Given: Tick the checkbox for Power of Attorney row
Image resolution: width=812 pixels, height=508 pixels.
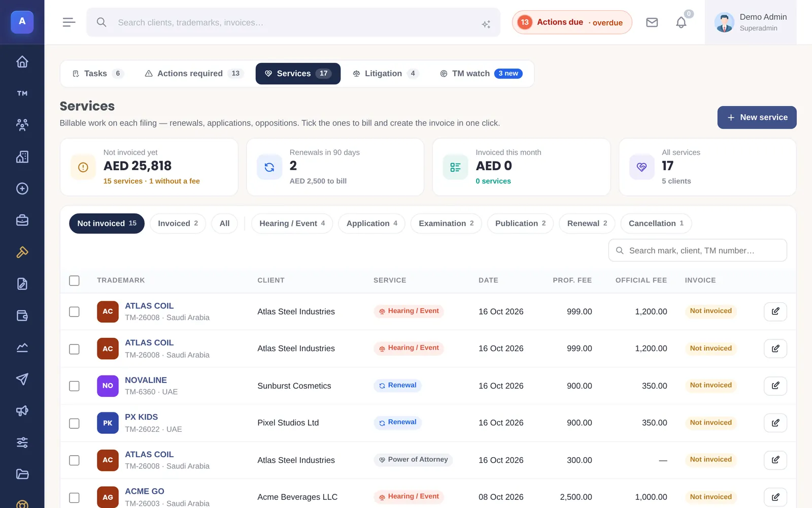Looking at the screenshot, I should pos(74,460).
